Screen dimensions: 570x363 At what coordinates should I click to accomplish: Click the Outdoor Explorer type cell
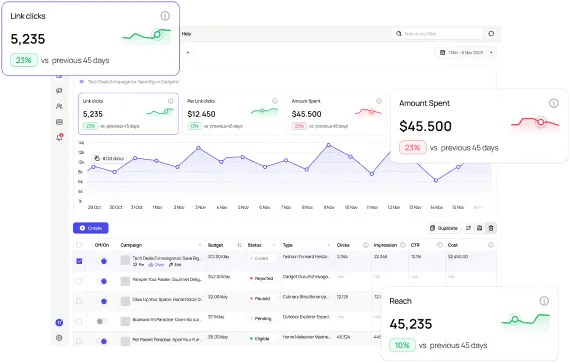click(307, 317)
